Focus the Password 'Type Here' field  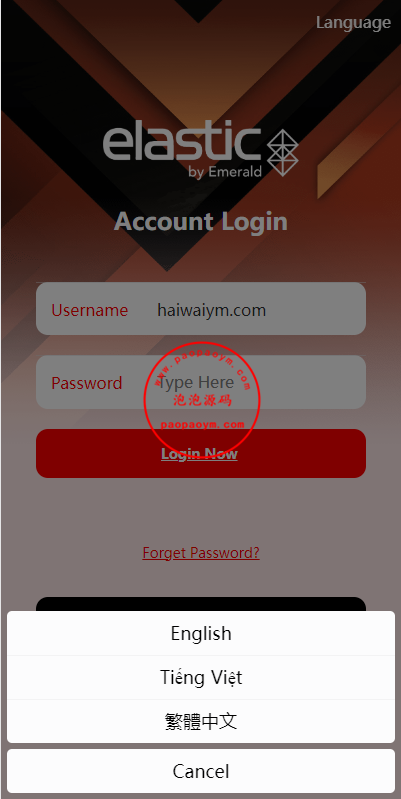[201, 382]
